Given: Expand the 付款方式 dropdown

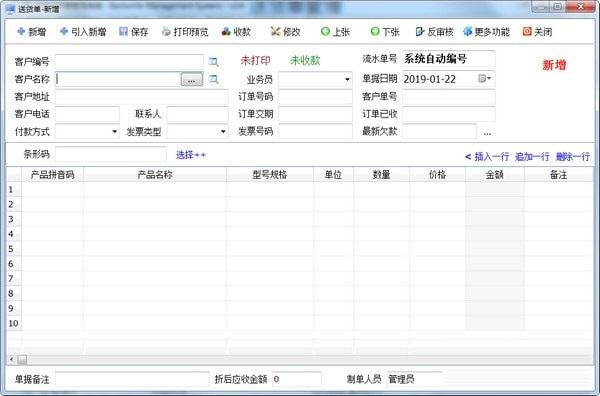Looking at the screenshot, I should click(114, 132).
